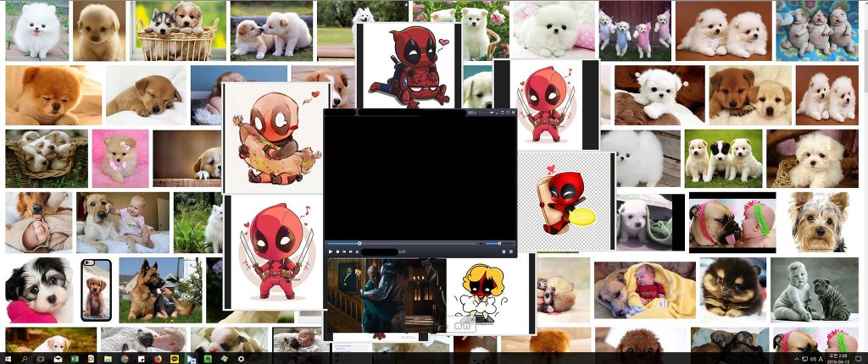Click the eject/open file button in player
This screenshot has height=364, width=868.
point(357,251)
